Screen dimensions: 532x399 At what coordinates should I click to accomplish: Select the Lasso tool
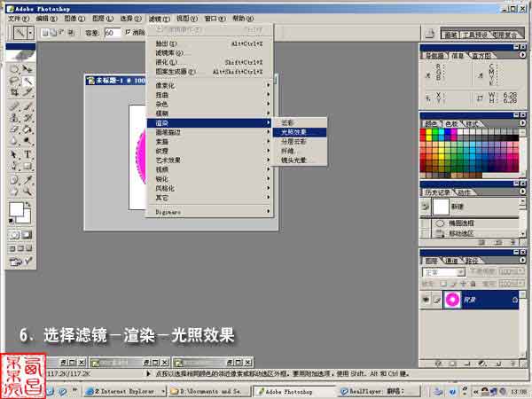coord(14,81)
